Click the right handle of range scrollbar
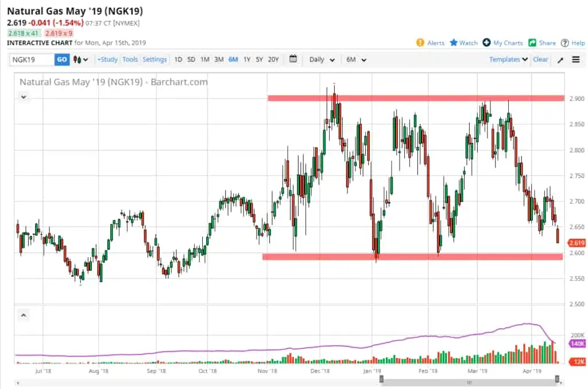588x389 pixels. (x=557, y=379)
